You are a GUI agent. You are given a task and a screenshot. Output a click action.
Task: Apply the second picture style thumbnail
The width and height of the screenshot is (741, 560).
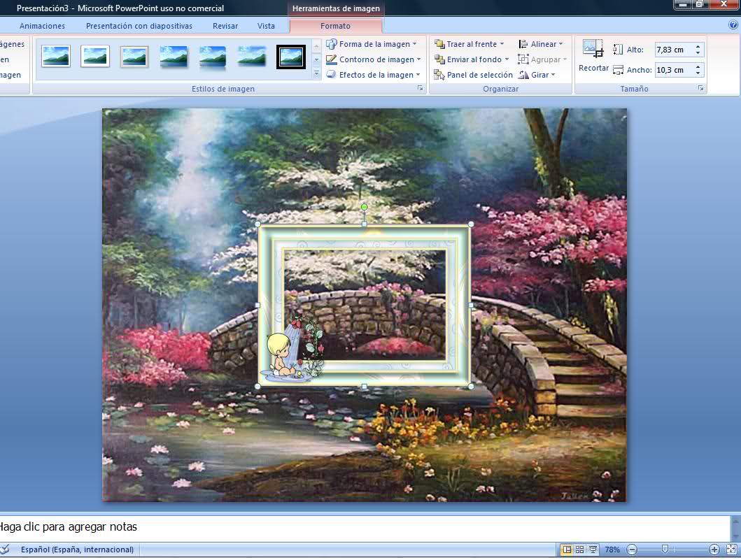click(95, 57)
